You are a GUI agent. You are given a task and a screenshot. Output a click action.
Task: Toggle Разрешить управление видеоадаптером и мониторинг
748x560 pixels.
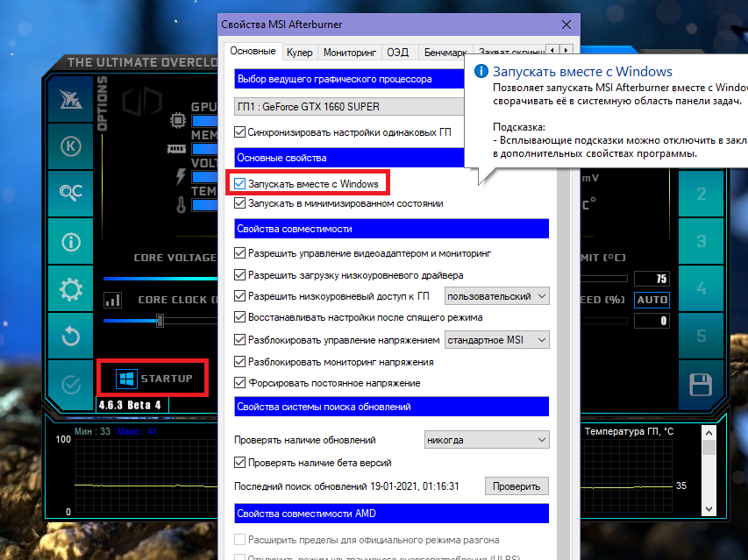[x=240, y=253]
